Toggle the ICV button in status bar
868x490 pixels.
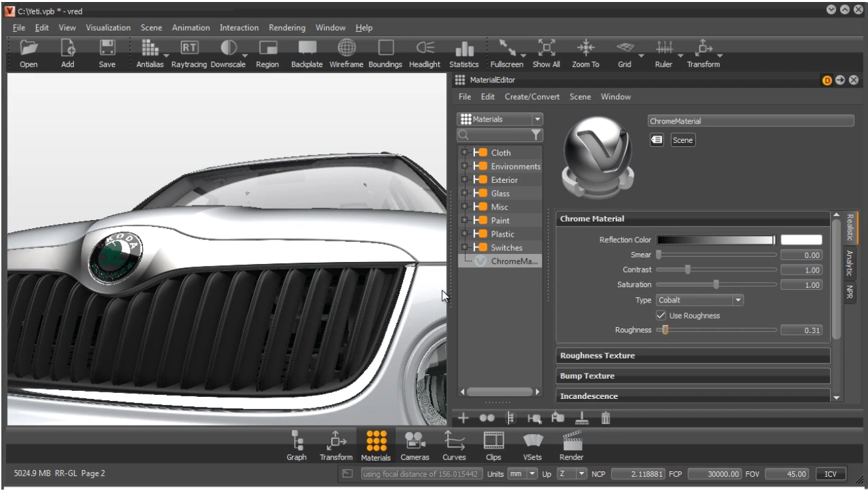point(831,474)
